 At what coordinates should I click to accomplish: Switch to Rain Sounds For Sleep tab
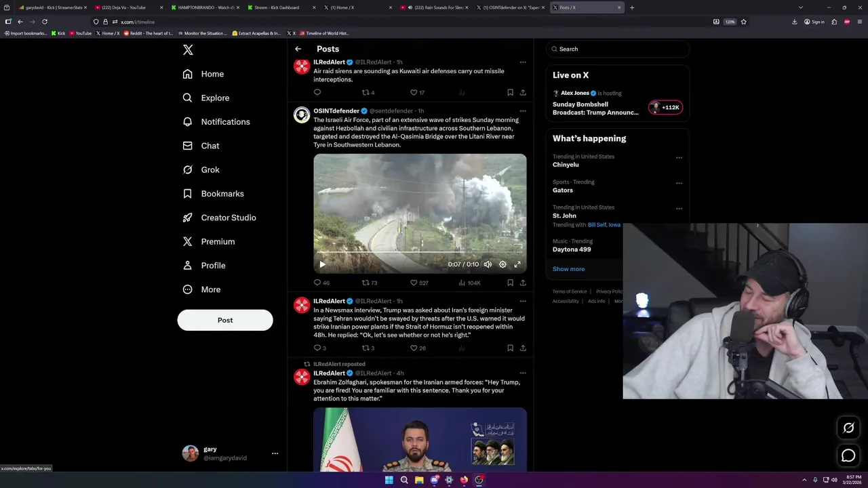click(433, 7)
